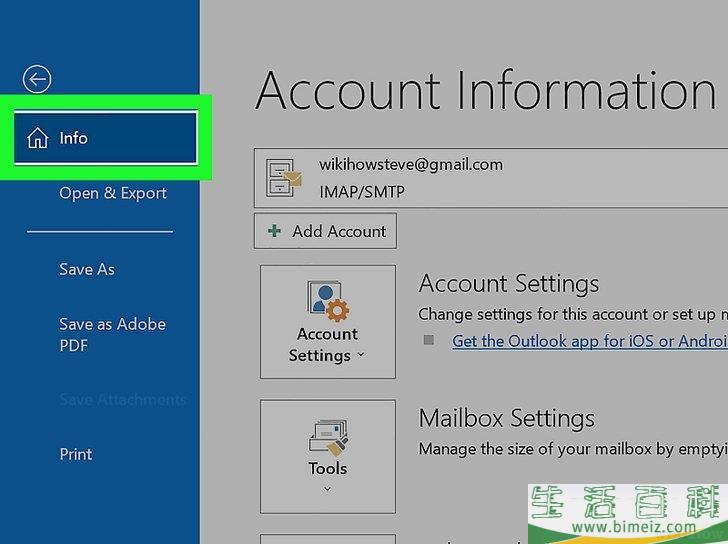Expand the Tools dropdown chevron
This screenshot has height=544, width=728.
[x=327, y=488]
